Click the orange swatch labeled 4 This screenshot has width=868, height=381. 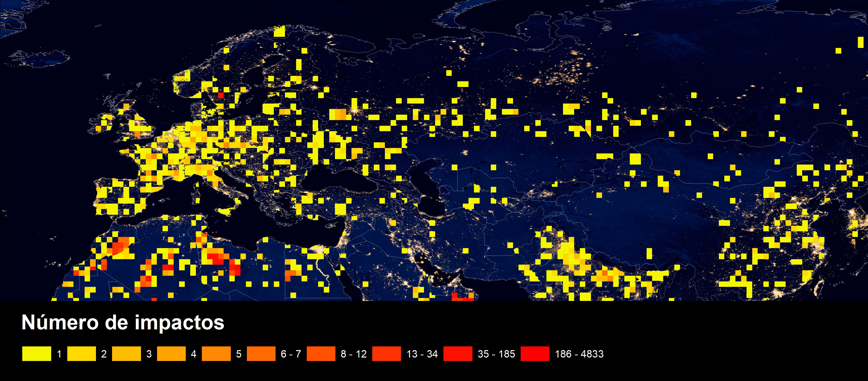pyautogui.click(x=171, y=354)
